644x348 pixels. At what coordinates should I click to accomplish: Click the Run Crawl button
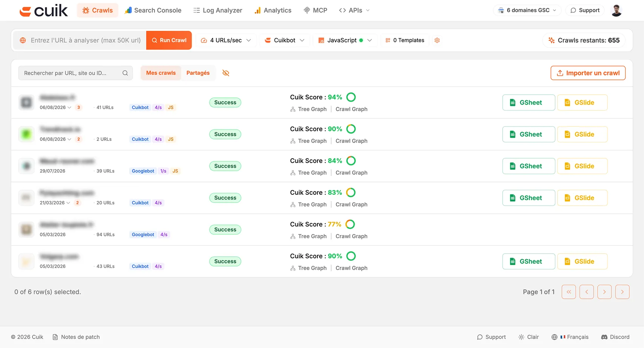pyautogui.click(x=169, y=40)
